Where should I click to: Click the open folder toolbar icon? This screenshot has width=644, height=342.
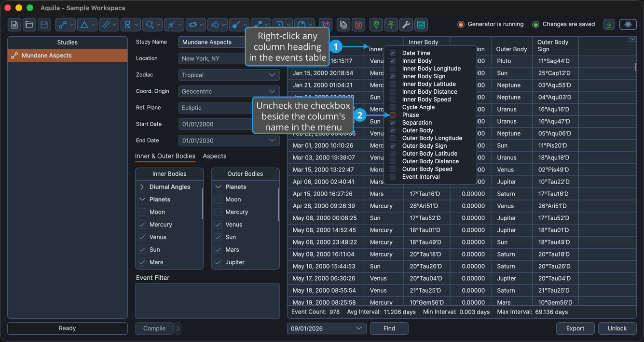29,25
